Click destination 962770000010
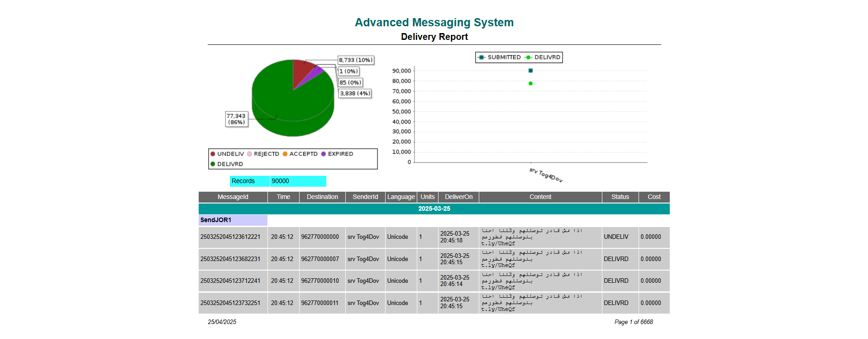 (x=320, y=281)
